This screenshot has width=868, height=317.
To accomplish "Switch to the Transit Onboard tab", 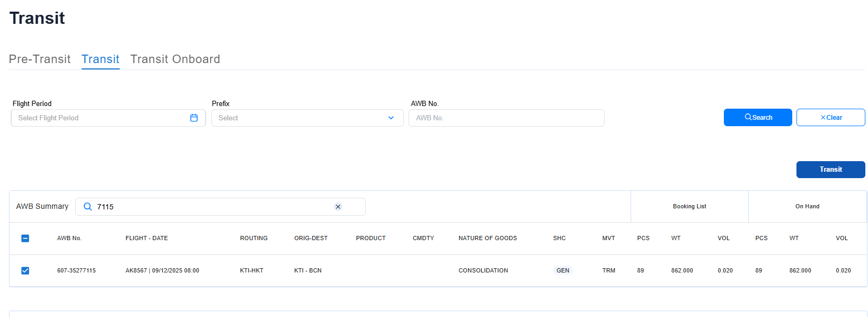I will [175, 59].
